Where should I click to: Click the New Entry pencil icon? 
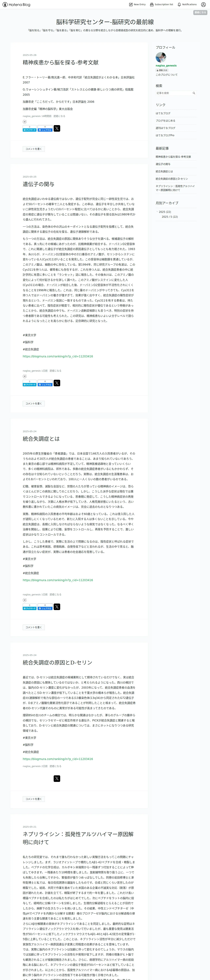[131, 5]
